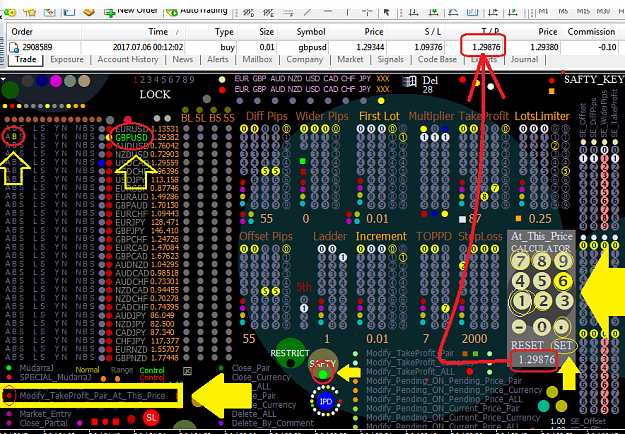Image resolution: width=625 pixels, height=434 pixels.
Task: Select pink dot beside SPECIAL_Mudarraj
Action: click(10, 377)
